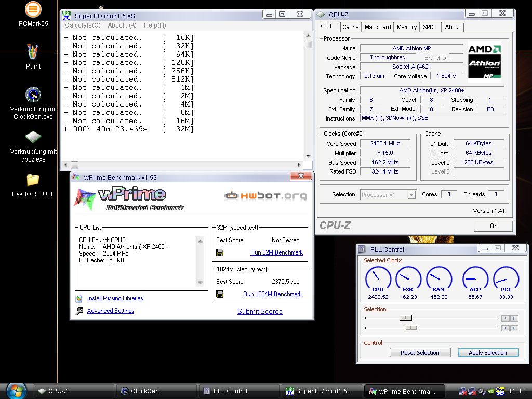Click the 11:00 taskbar clock

point(516,391)
